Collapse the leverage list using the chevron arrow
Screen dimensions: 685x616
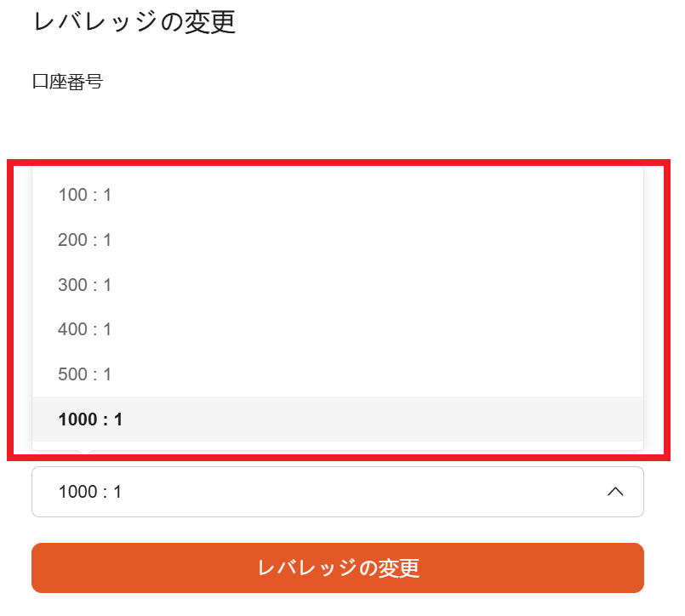point(615,492)
